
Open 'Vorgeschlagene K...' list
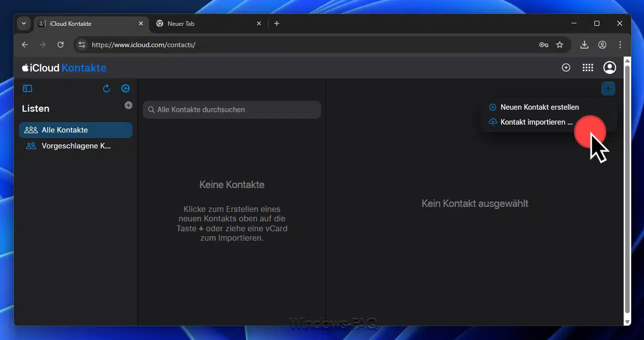pyautogui.click(x=75, y=146)
